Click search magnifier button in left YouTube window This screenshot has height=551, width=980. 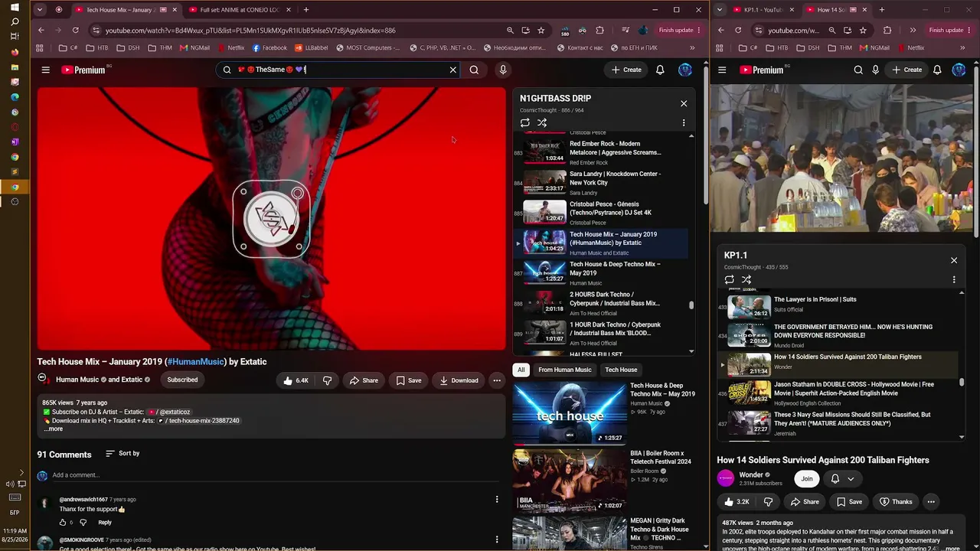[x=474, y=70]
